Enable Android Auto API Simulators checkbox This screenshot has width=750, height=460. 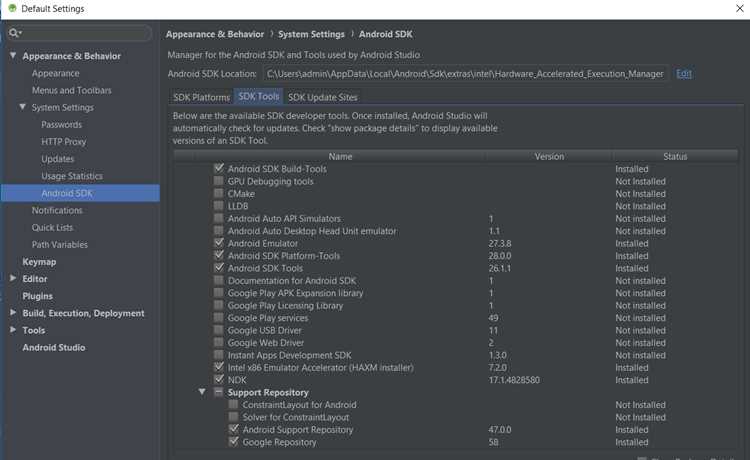point(219,218)
